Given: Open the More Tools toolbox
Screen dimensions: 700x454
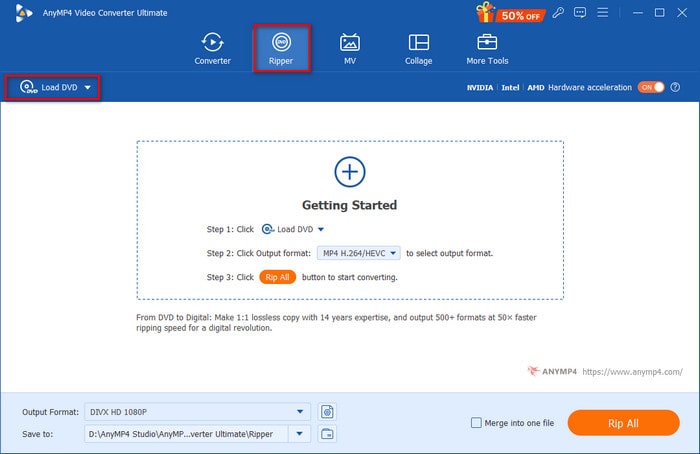Looking at the screenshot, I should pyautogui.click(x=487, y=47).
